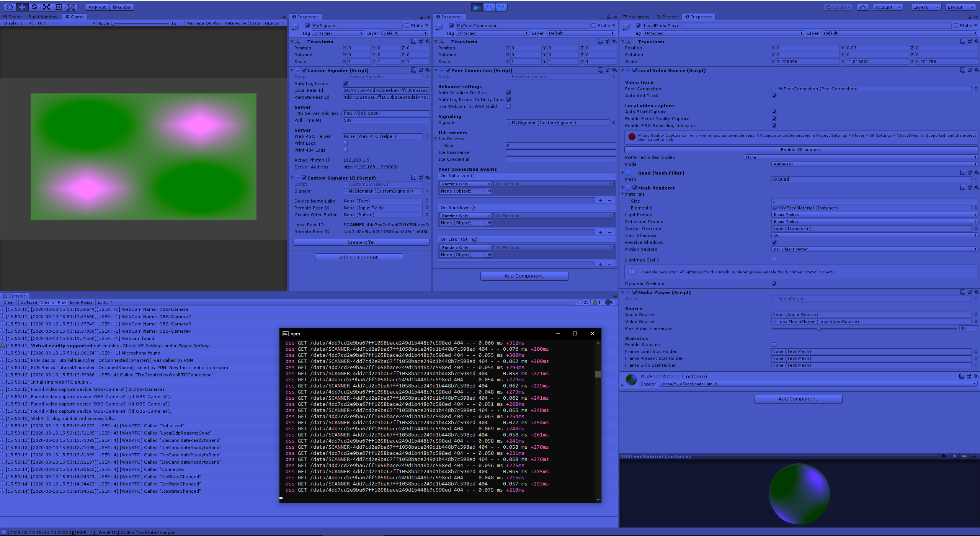Enable the Lightmap Static checkbox
Screen dimensions: 980x536
(x=774, y=260)
